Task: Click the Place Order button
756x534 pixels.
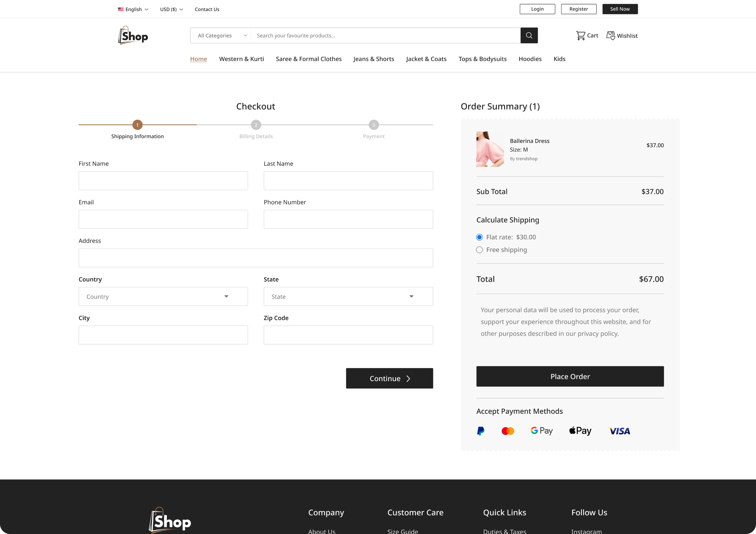Action: click(x=570, y=376)
